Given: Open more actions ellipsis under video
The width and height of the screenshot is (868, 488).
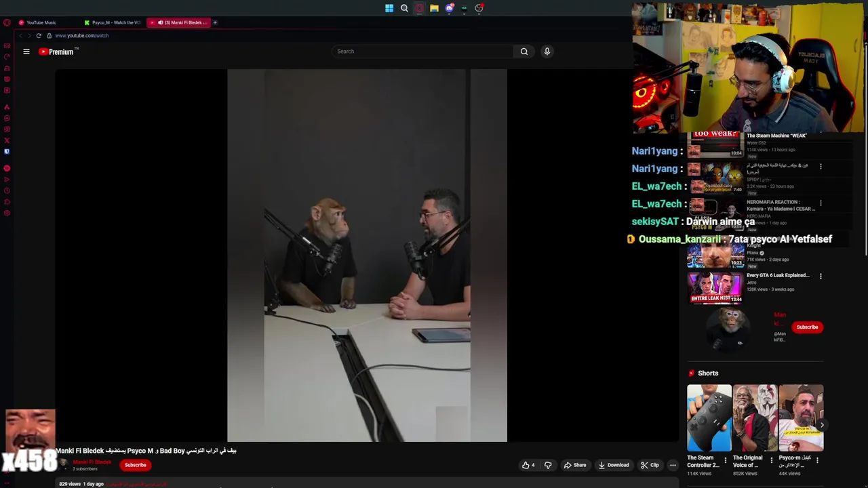Looking at the screenshot, I should [x=673, y=465].
